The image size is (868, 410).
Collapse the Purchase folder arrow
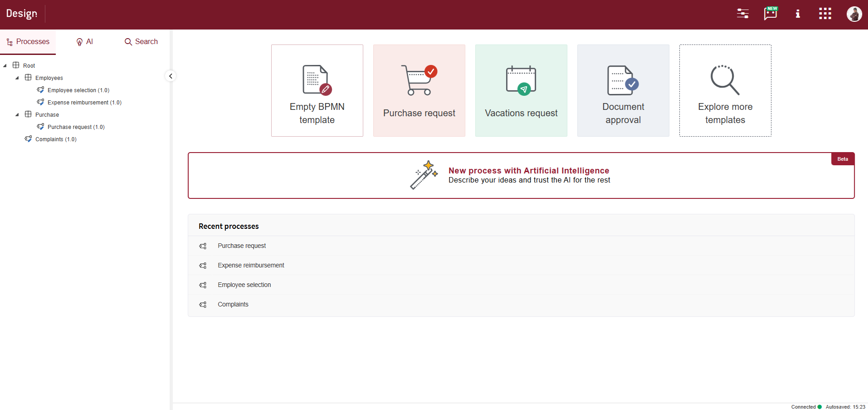pos(17,114)
